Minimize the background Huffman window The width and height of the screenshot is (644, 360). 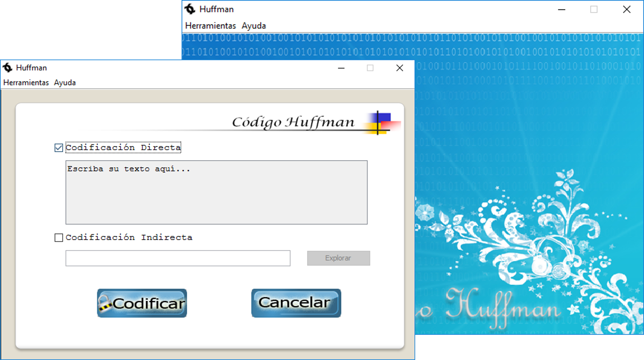(562, 10)
